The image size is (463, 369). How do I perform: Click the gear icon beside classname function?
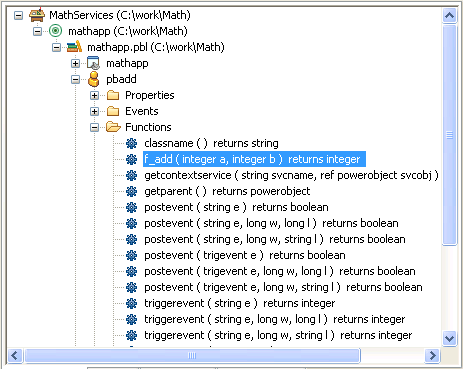(132, 143)
